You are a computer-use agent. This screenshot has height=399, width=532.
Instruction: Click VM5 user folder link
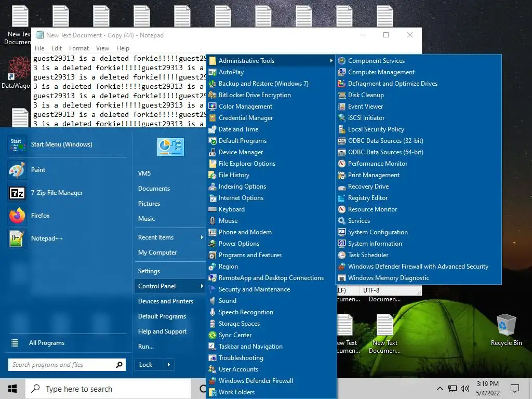click(x=144, y=174)
